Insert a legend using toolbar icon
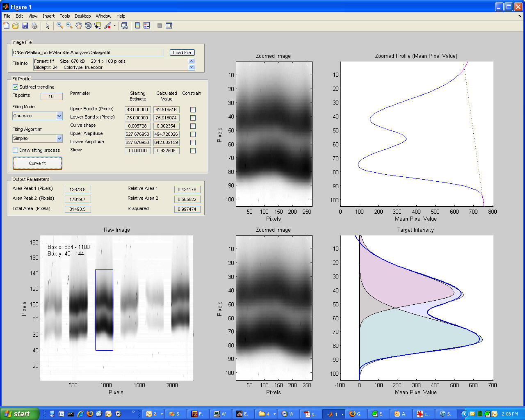The image size is (525, 420). coord(147,25)
